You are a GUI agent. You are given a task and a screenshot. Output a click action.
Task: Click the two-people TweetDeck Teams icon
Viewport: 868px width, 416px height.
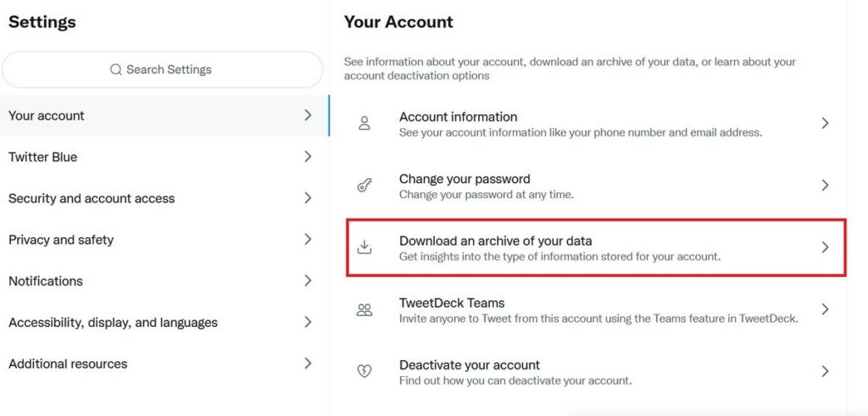click(x=364, y=310)
